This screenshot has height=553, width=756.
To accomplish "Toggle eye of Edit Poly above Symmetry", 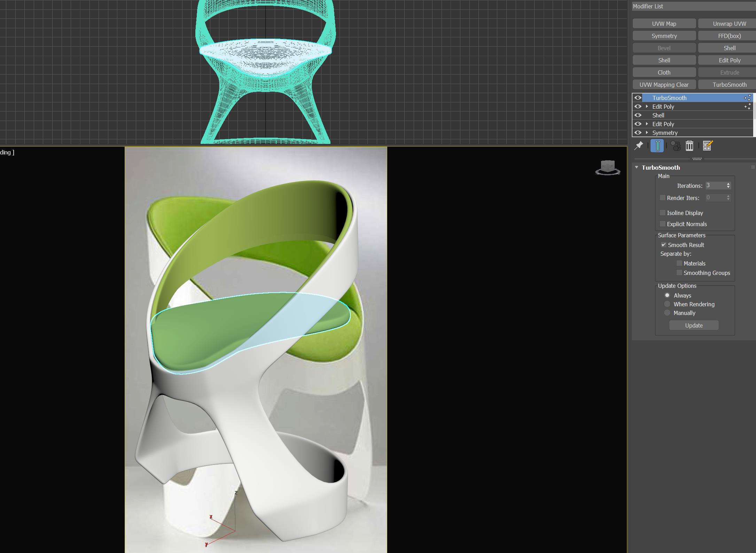I will pos(638,124).
